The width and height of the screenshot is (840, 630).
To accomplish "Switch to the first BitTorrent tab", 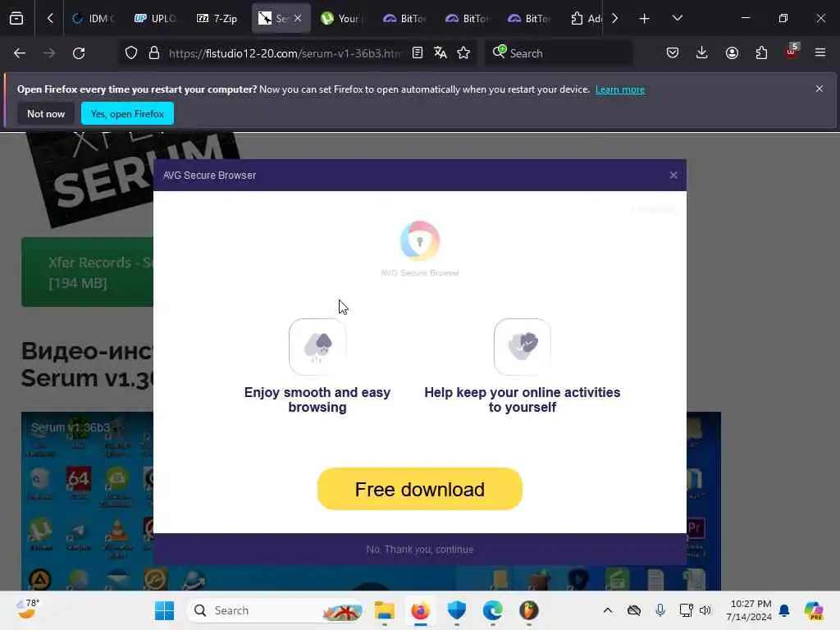I will pos(405,19).
